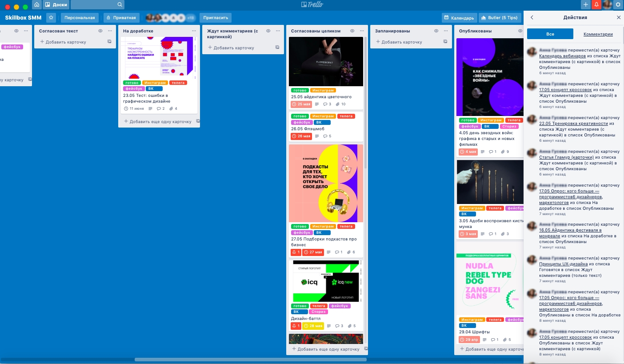Create from template in Согласован текст list

click(109, 42)
